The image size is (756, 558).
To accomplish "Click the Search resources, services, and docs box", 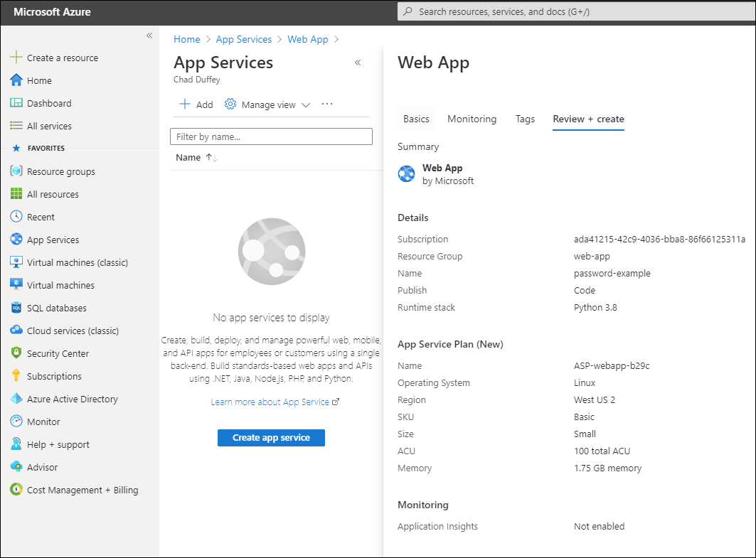I will click(x=576, y=11).
